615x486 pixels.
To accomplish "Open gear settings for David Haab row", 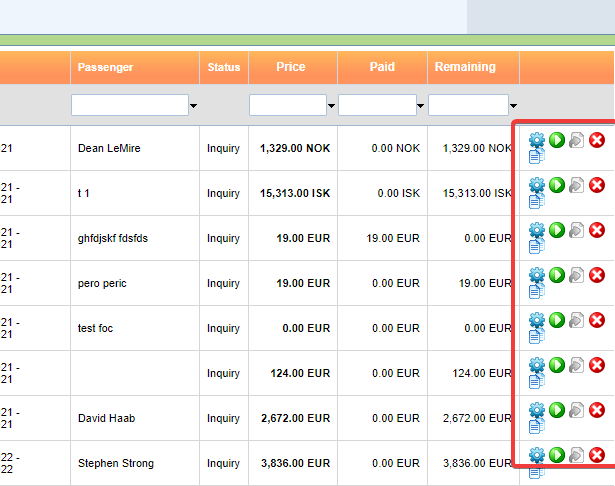I will 537,410.
